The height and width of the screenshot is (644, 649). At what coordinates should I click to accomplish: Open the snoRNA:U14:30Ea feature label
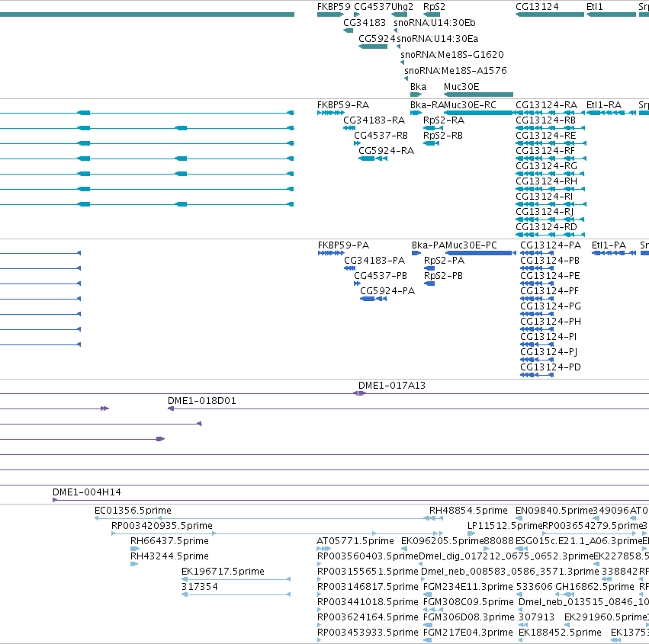point(438,38)
